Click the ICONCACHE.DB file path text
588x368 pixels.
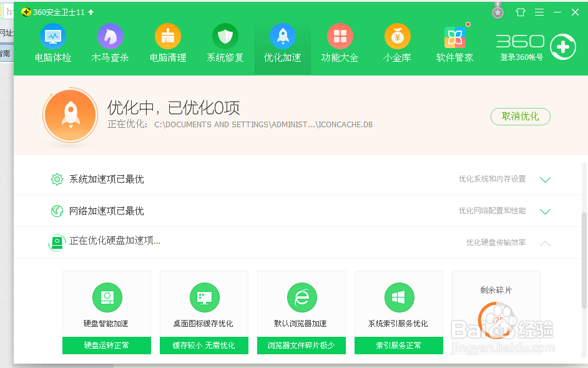[263, 125]
